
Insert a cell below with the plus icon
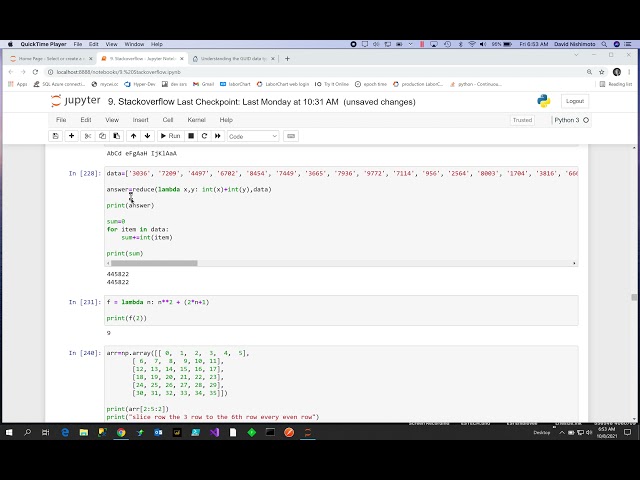(71, 136)
